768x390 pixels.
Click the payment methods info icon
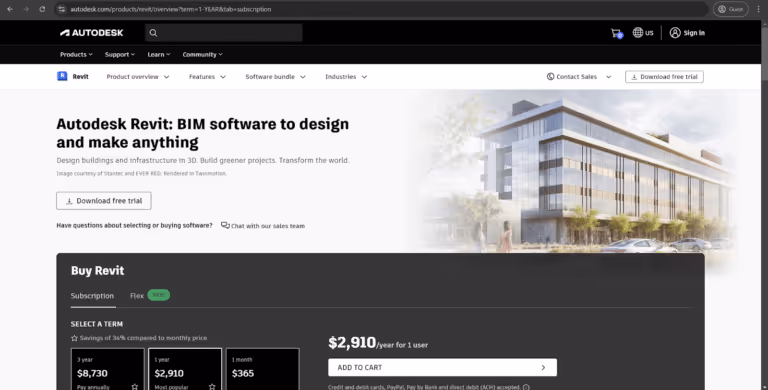coord(526,387)
